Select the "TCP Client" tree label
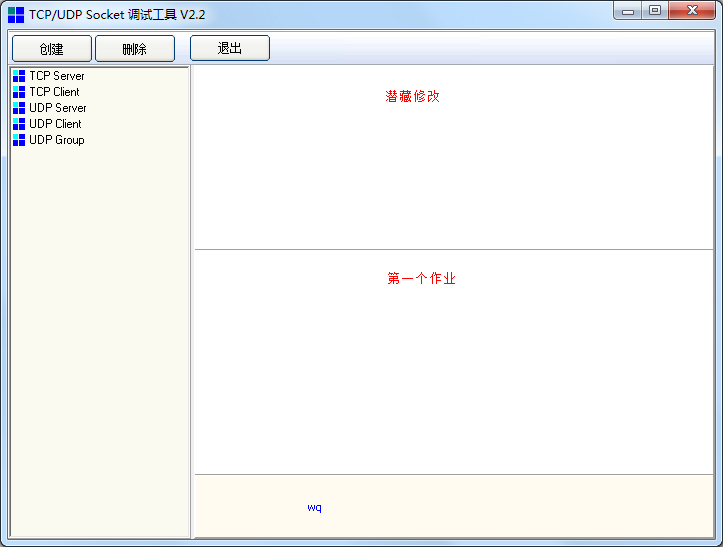The width and height of the screenshot is (723, 547). (x=54, y=92)
